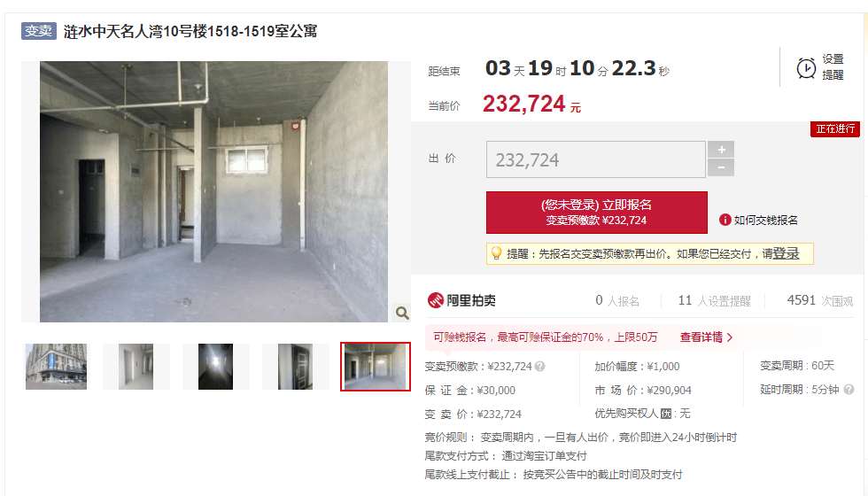Click the red info icon beside 如何交钱报名

725,220
